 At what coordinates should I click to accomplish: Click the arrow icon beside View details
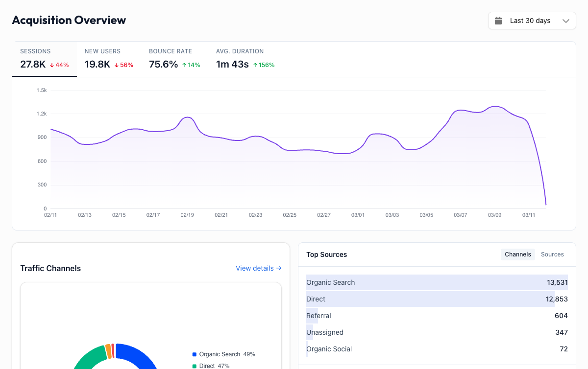pos(279,268)
